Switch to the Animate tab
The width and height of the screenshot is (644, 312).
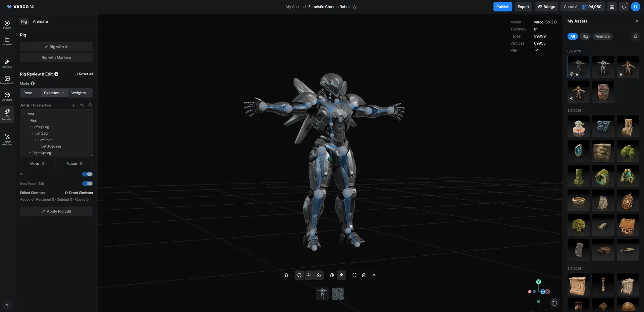(x=40, y=21)
